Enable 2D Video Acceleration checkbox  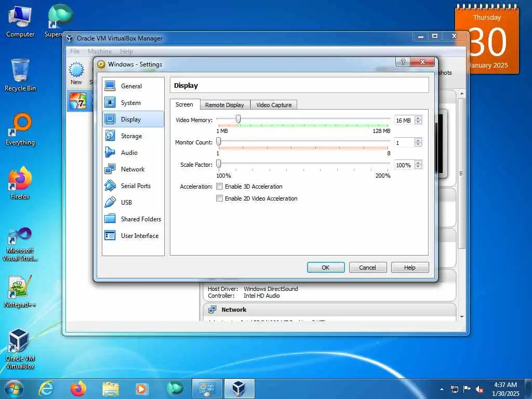[220, 198]
